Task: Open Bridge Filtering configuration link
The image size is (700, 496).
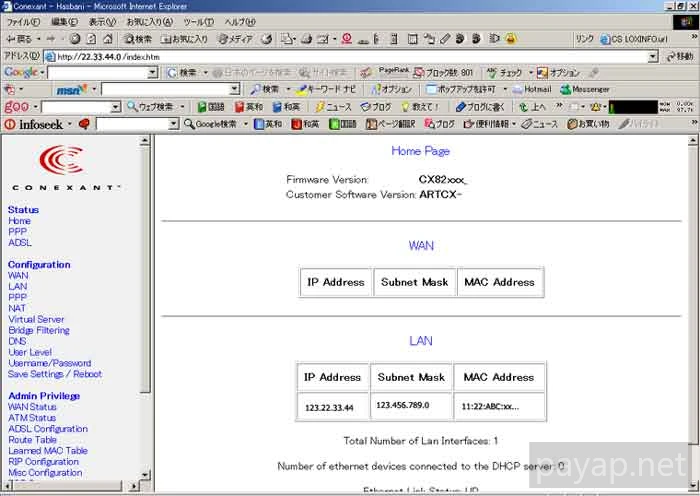Action: click(x=39, y=330)
